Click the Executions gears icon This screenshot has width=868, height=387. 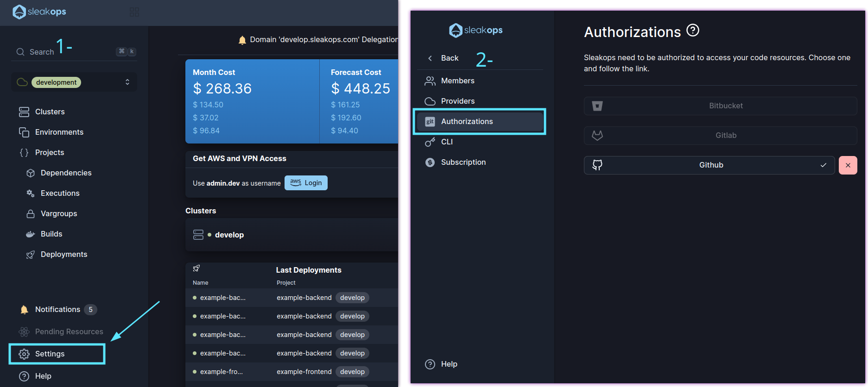click(x=31, y=193)
